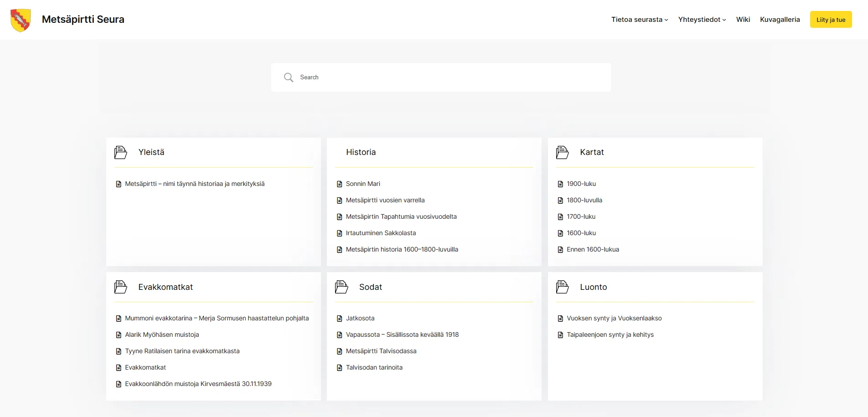Open the Talvisodan tarinoita link

[x=374, y=367]
